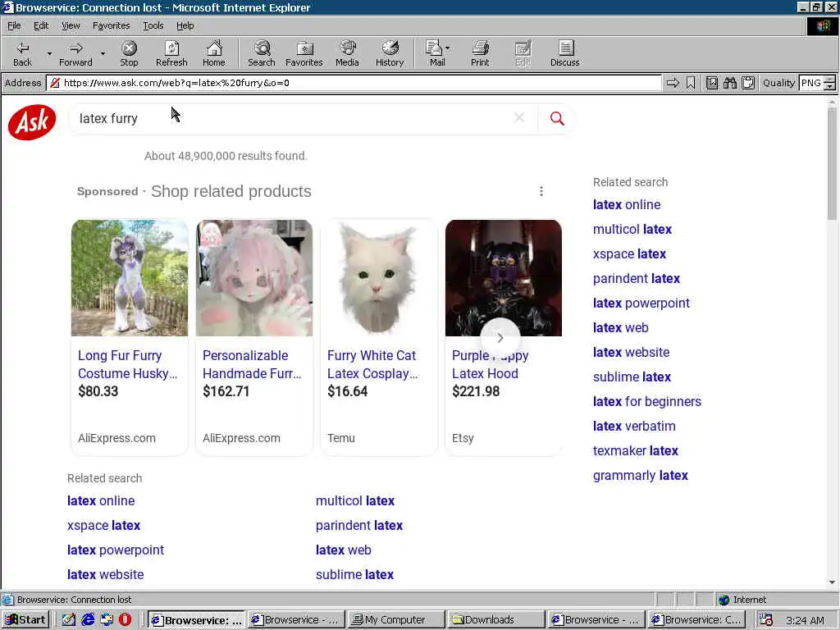Click the page icon at the address field start

[55, 83]
